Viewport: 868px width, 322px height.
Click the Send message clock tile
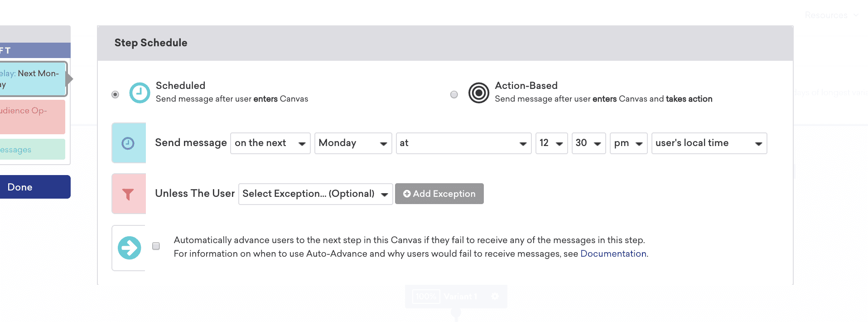[129, 143]
